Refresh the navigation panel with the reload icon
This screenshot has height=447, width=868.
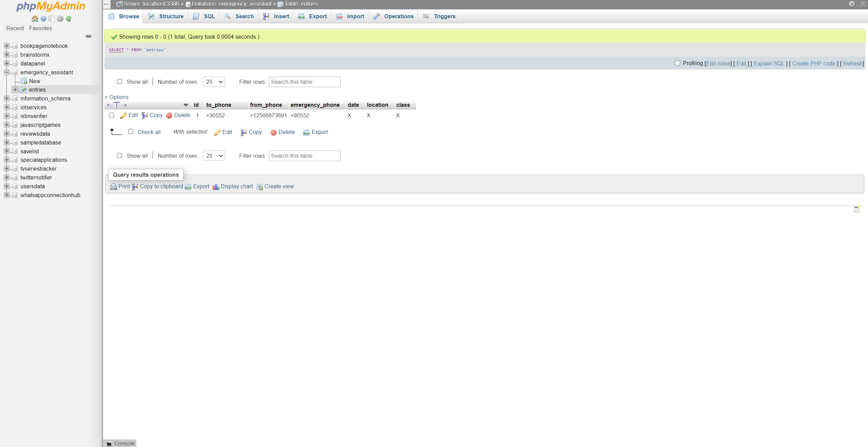[x=69, y=19]
